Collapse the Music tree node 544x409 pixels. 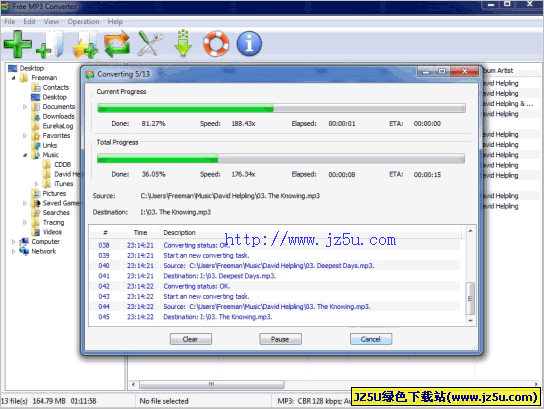coord(25,155)
